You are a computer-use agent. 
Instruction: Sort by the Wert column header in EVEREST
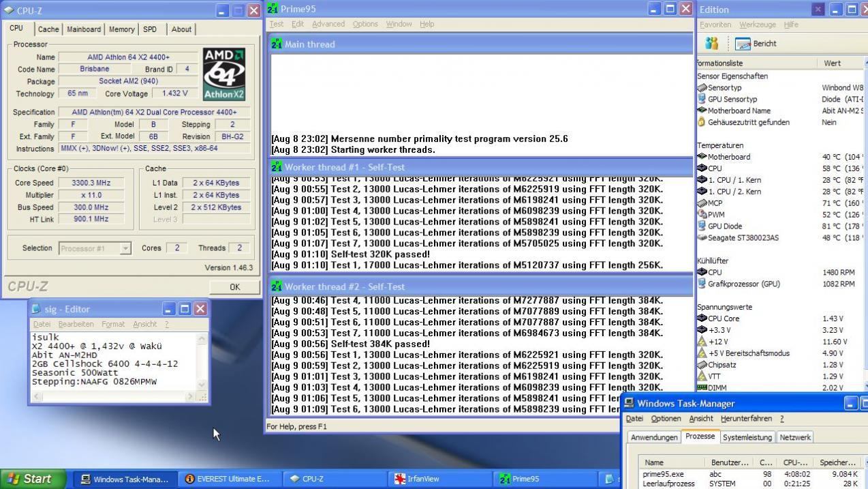[x=839, y=63]
